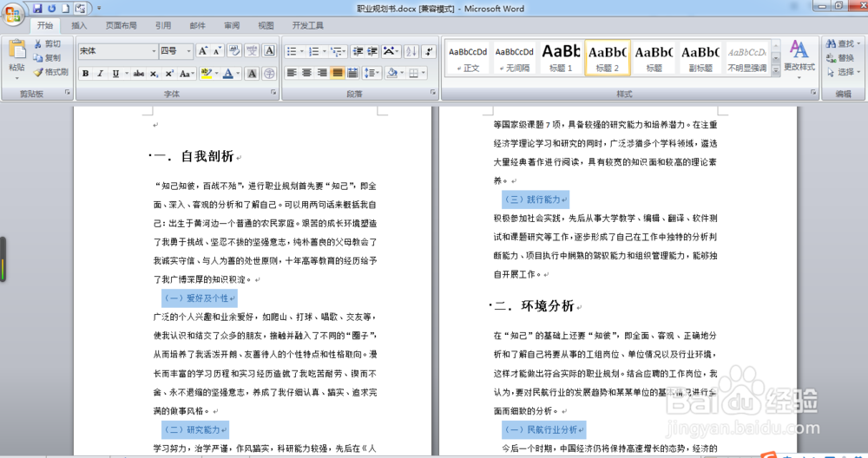Expand the borders dropdown arrow
The height and width of the screenshot is (458, 868).
(424, 73)
